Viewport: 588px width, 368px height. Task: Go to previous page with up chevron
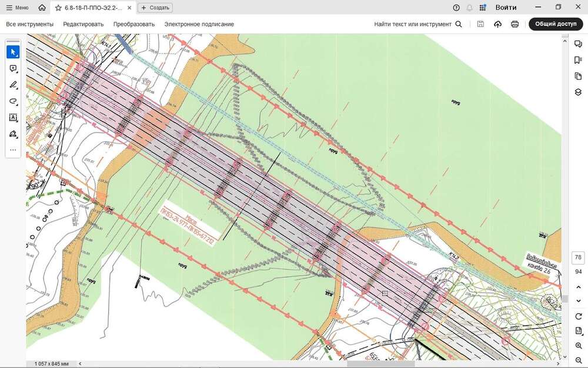(x=578, y=287)
